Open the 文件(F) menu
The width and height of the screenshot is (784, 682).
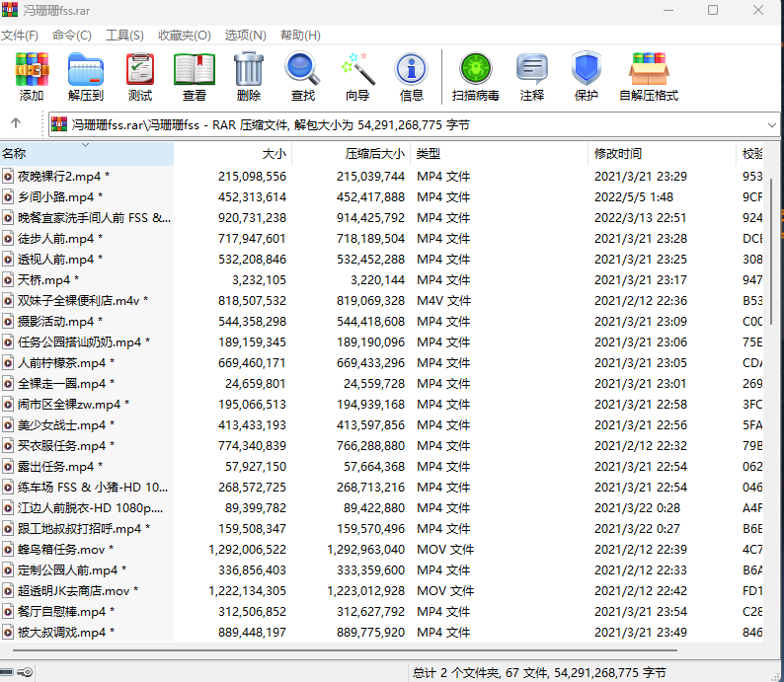tap(20, 36)
